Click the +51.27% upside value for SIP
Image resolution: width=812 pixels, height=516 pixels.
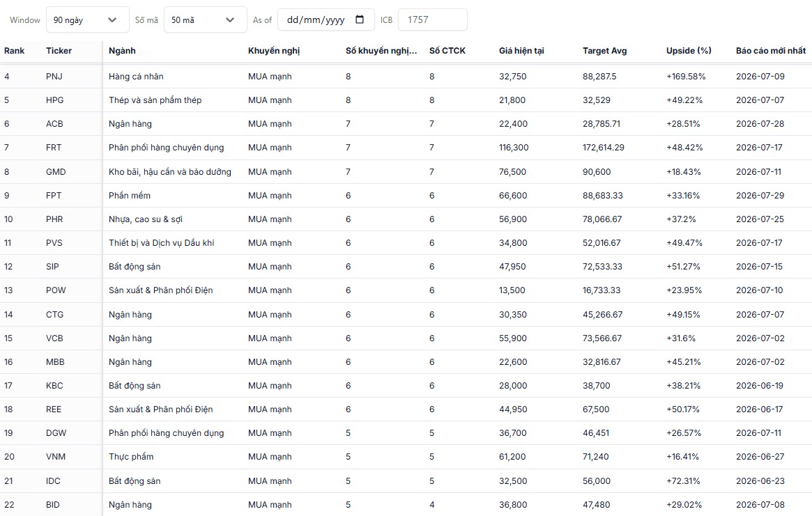683,267
